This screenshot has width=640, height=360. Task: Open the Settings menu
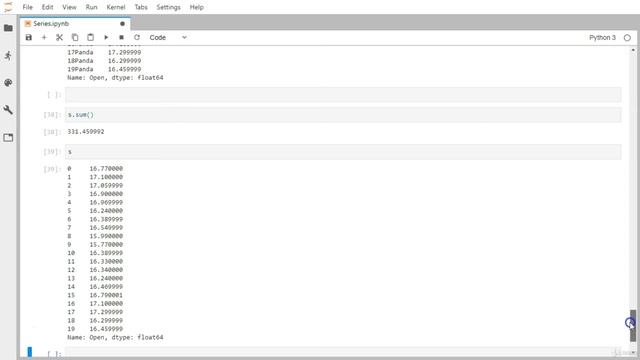tap(168, 7)
